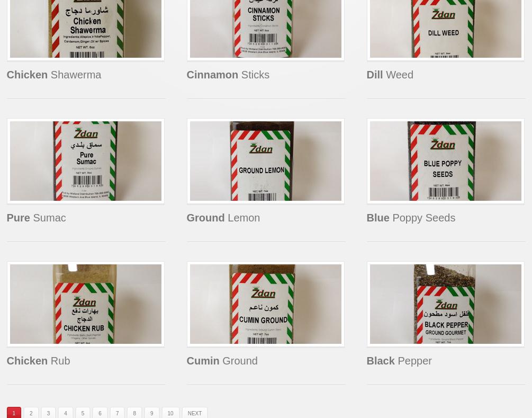Viewport: 532px width, 418px height.
Task: View the Ground Lemon product picture
Action: click(x=265, y=161)
